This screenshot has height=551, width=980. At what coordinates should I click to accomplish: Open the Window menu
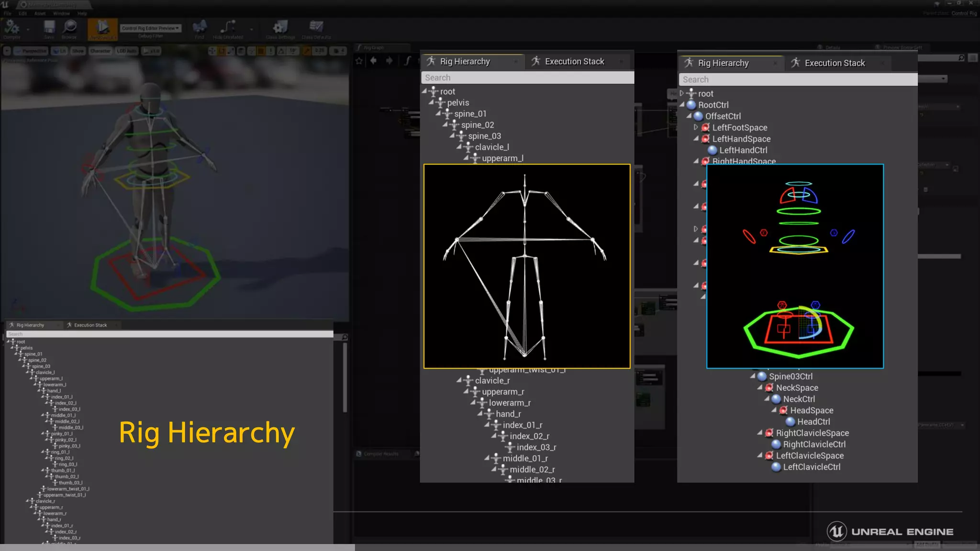(61, 13)
